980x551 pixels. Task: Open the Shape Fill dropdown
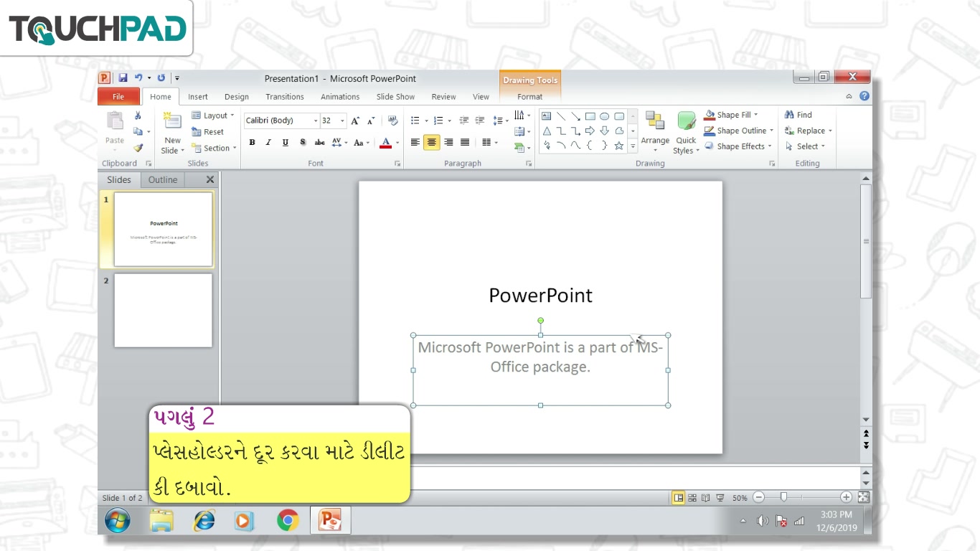tap(731, 115)
